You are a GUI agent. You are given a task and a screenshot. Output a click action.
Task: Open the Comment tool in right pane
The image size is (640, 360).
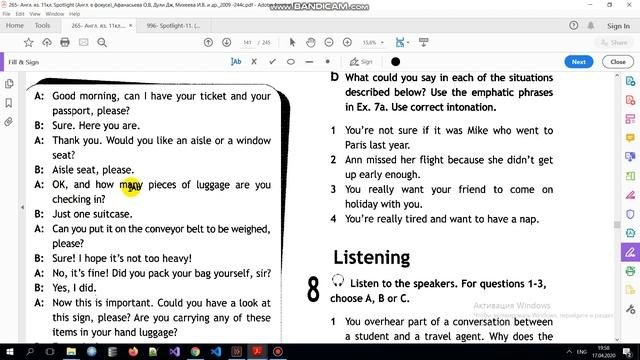[630, 138]
